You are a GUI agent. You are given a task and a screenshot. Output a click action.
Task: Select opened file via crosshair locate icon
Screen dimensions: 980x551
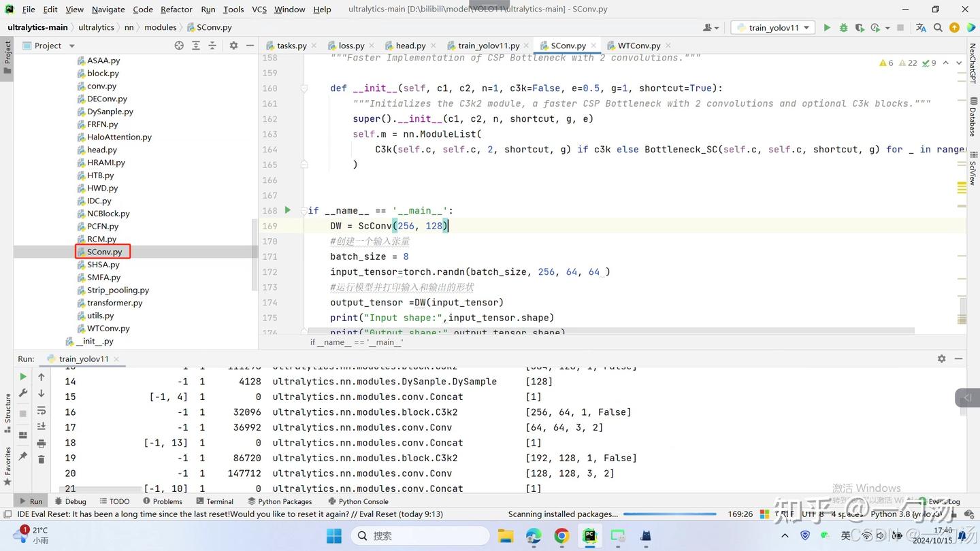point(179,46)
